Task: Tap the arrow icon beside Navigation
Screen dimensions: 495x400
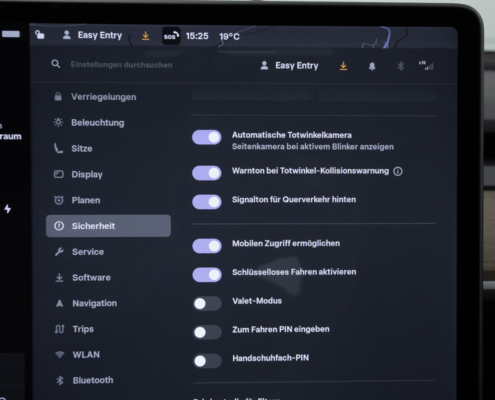Action: tap(59, 303)
